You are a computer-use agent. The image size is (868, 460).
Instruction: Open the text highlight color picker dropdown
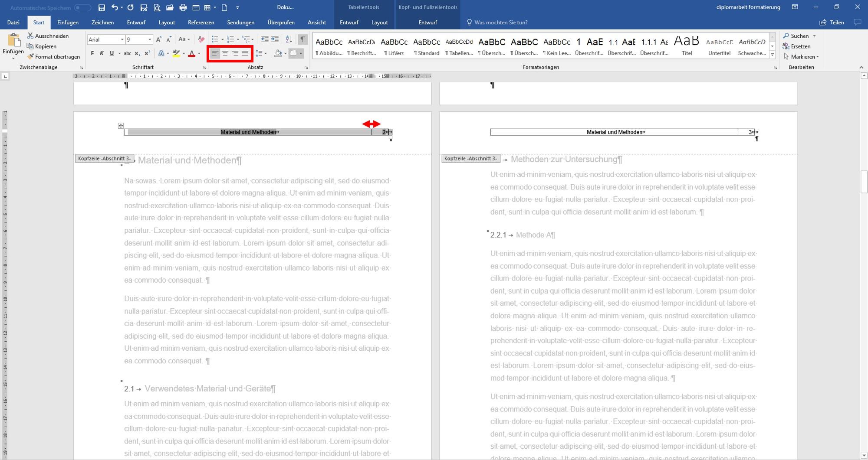(184, 53)
